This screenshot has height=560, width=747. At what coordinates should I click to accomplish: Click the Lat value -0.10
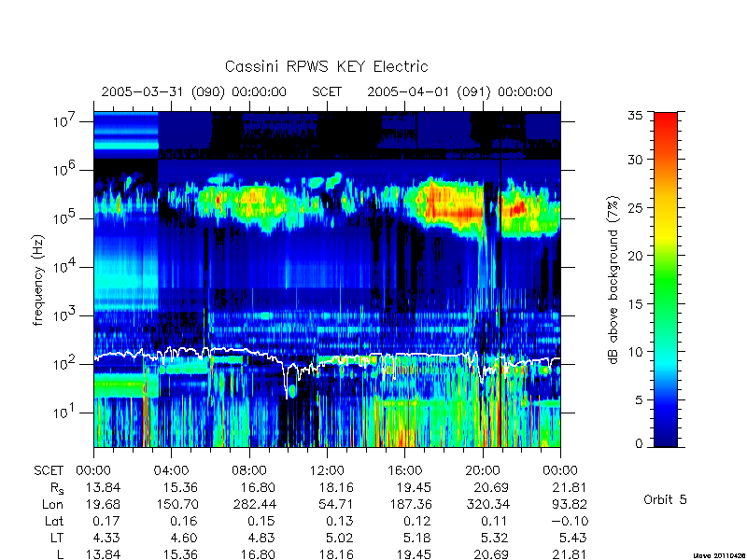click(x=570, y=521)
